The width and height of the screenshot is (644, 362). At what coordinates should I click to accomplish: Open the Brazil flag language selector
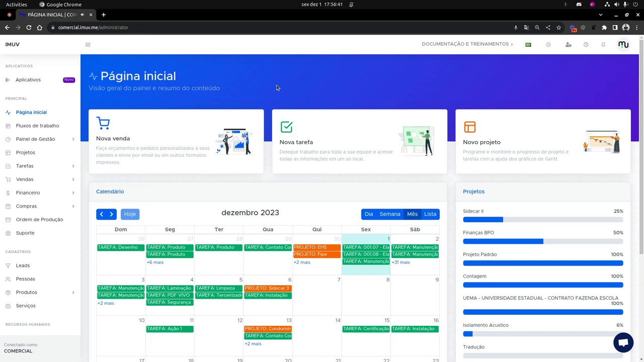pyautogui.click(x=528, y=45)
